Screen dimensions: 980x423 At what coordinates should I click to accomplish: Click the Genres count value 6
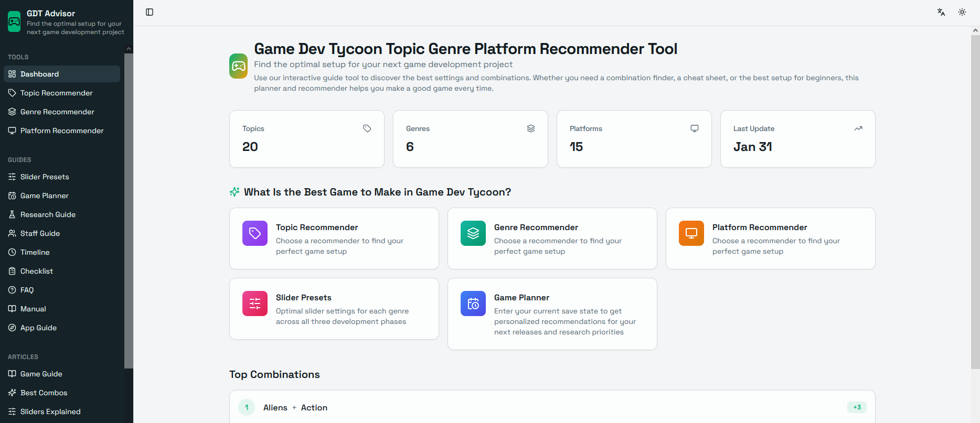pyautogui.click(x=410, y=147)
